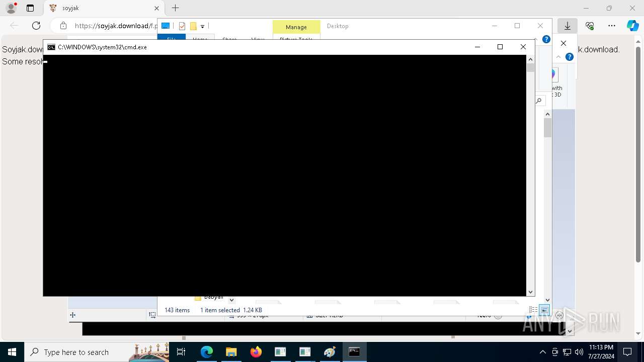Minimize the cmd.exe window
This screenshot has height=362, width=644.
[477, 47]
